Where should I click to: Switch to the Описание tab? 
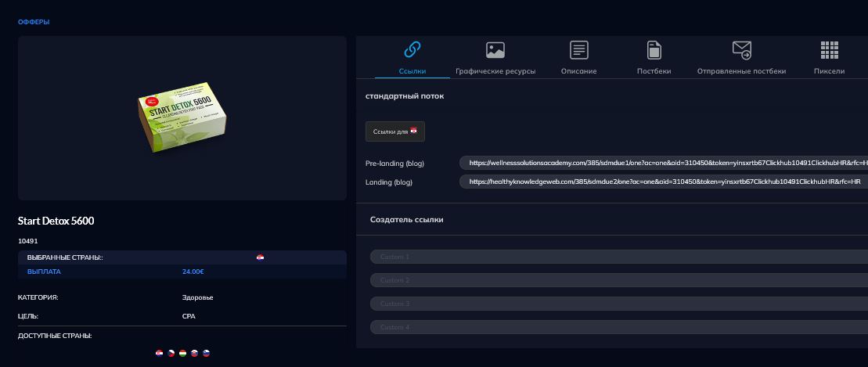(578, 70)
